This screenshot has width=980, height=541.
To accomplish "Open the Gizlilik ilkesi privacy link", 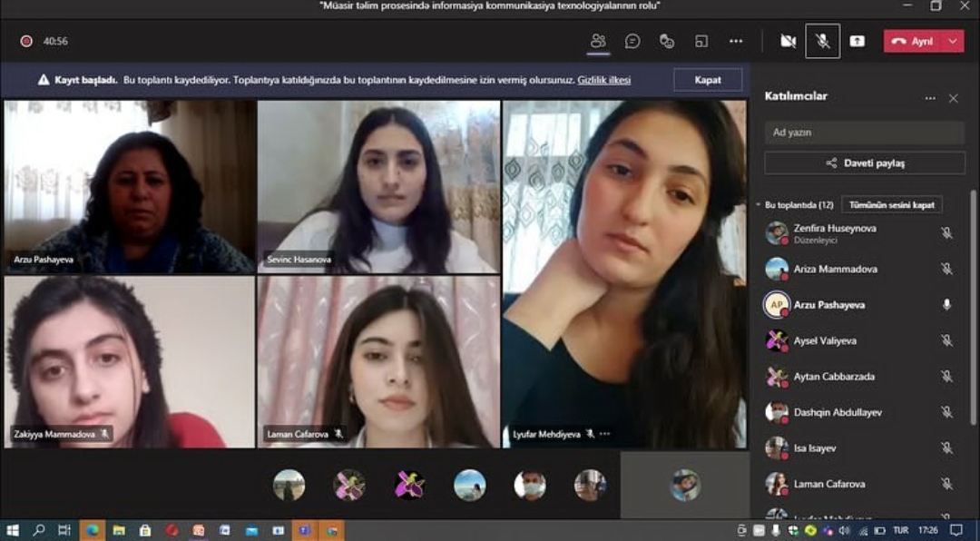I will [x=603, y=80].
